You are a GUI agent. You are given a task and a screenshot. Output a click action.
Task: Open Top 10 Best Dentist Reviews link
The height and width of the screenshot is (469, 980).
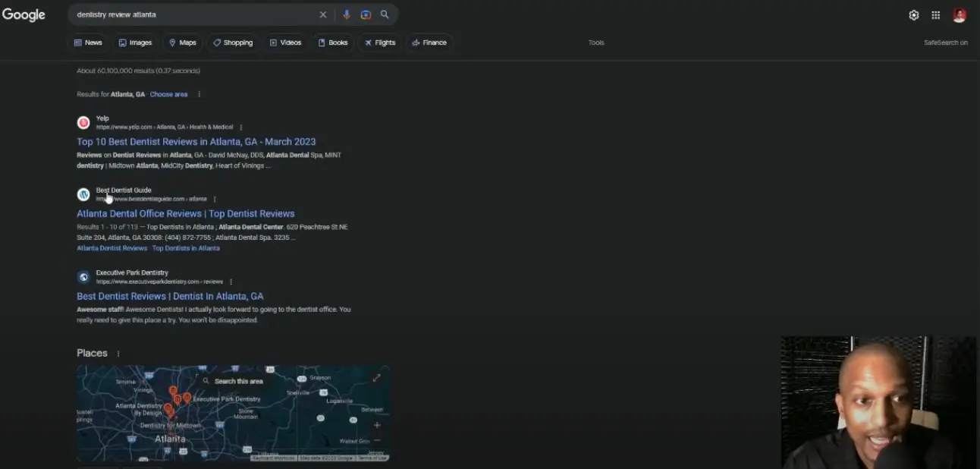coord(196,142)
